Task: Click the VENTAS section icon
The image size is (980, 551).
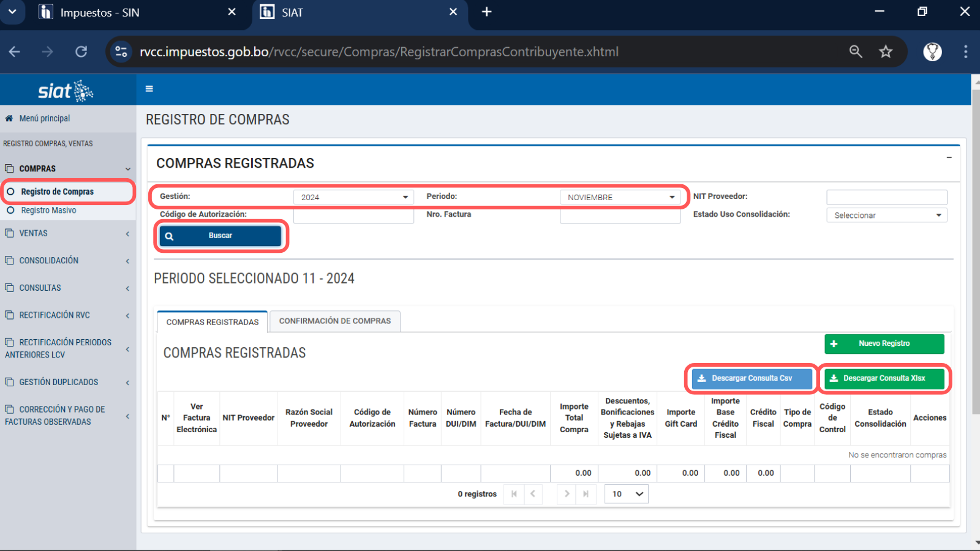Action: pos(9,233)
